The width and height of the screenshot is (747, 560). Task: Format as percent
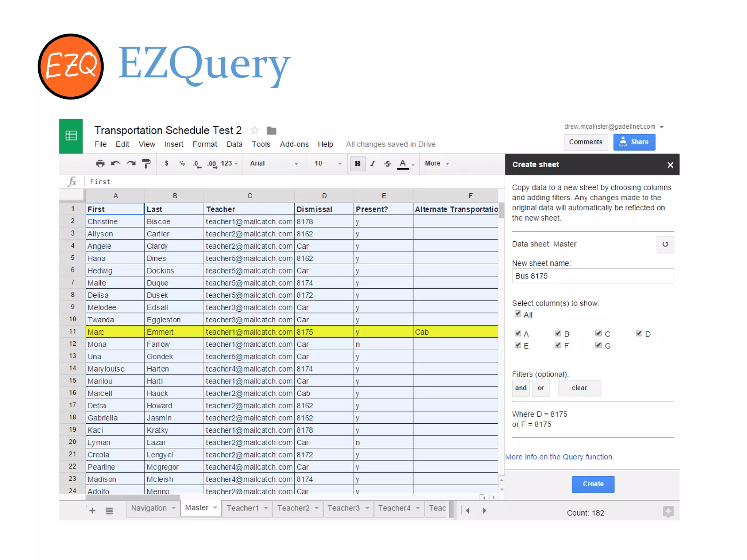tap(182, 163)
